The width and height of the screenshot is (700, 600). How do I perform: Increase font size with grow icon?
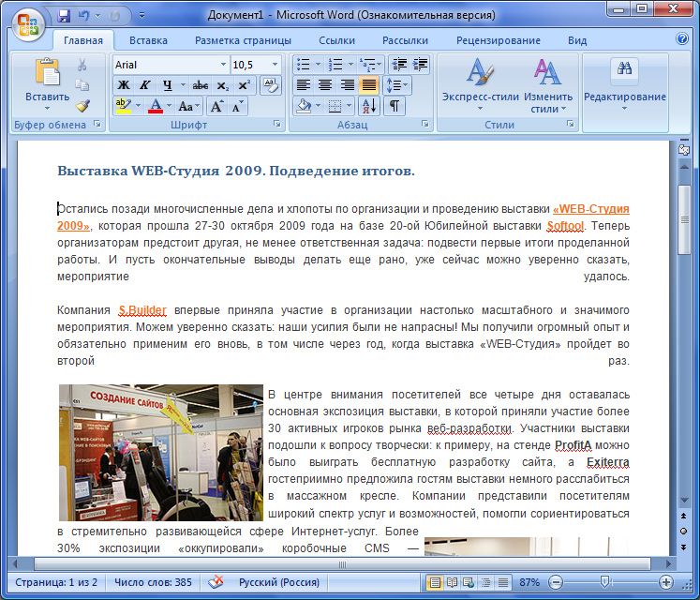tap(216, 106)
